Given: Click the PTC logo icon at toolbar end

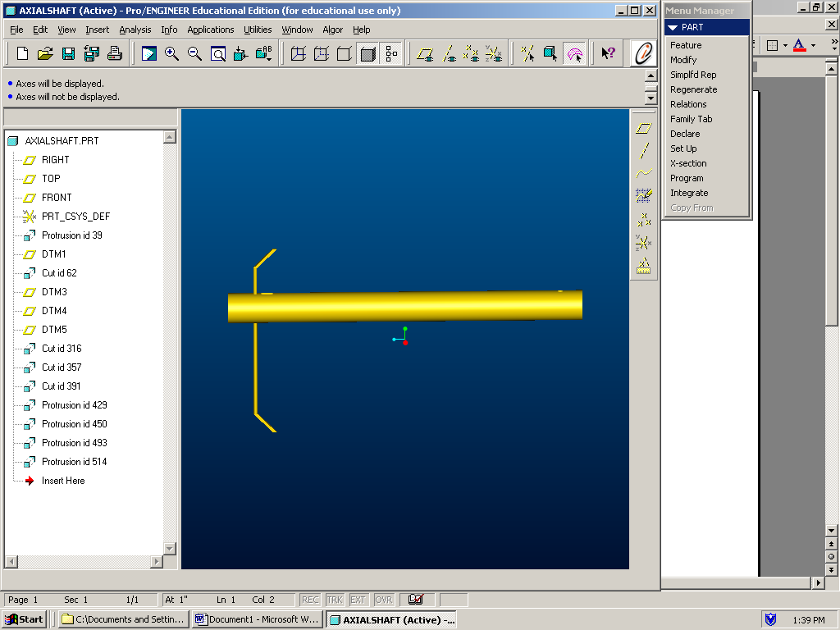Looking at the screenshot, I should [x=643, y=53].
